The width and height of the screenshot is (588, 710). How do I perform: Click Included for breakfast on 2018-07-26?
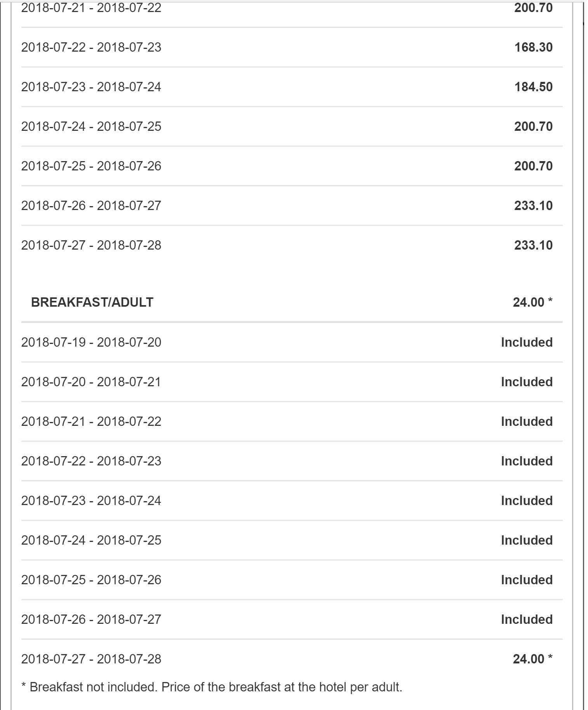pyautogui.click(x=526, y=620)
